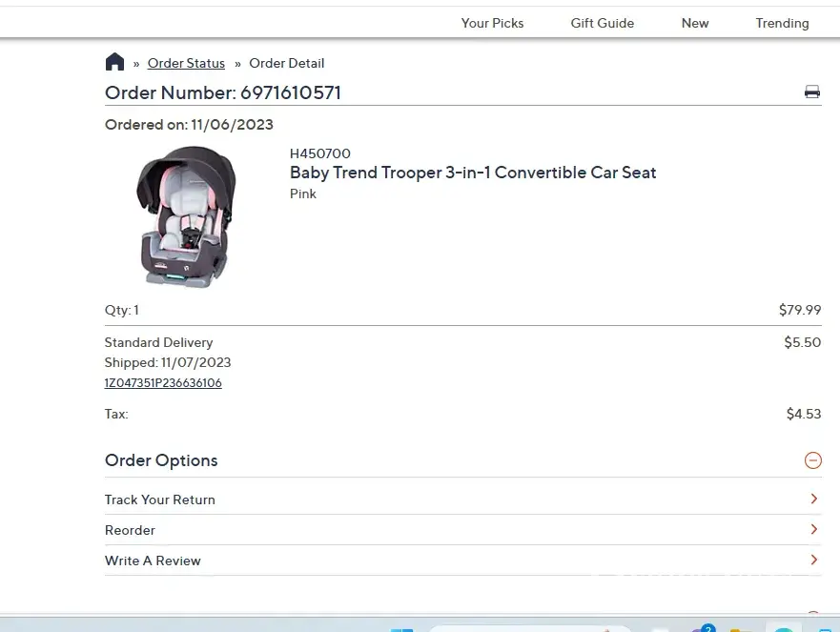This screenshot has width=840, height=632.
Task: Choose the Reorder option label
Action: [x=130, y=530]
